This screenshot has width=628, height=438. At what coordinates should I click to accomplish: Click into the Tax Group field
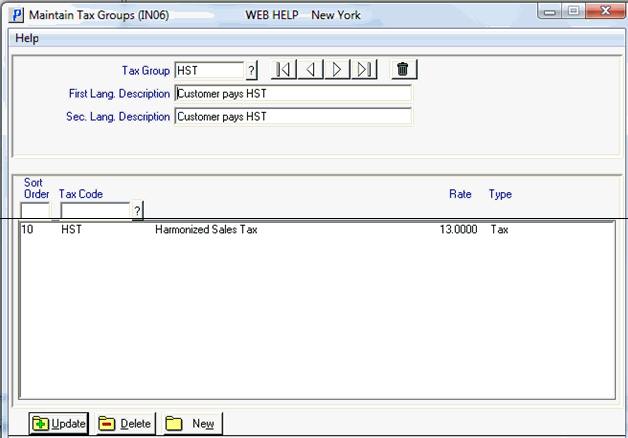pyautogui.click(x=209, y=70)
